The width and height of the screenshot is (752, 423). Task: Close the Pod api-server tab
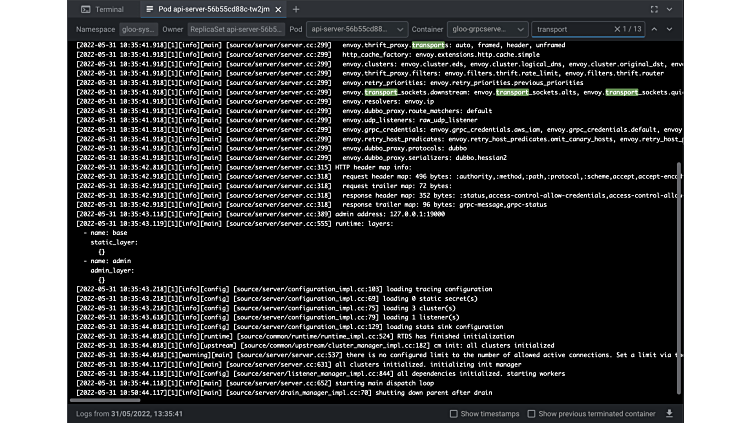(x=279, y=9)
